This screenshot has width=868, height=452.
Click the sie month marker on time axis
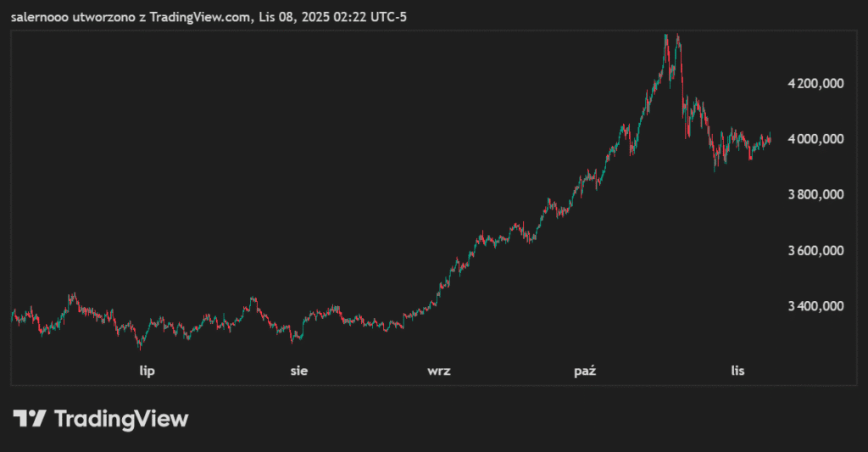click(x=299, y=371)
